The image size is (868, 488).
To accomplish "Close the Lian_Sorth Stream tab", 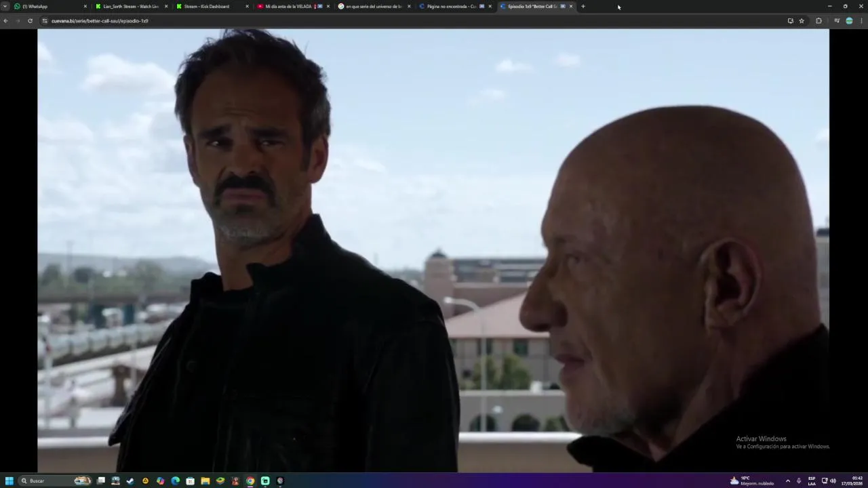I will click(166, 6).
